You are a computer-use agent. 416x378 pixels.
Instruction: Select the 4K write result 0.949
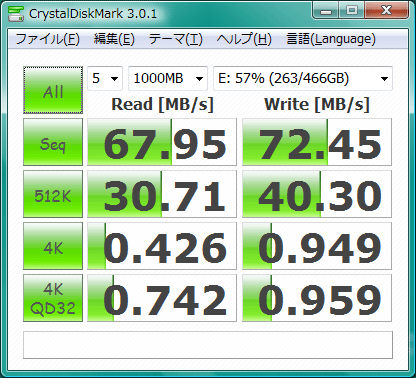tap(317, 246)
